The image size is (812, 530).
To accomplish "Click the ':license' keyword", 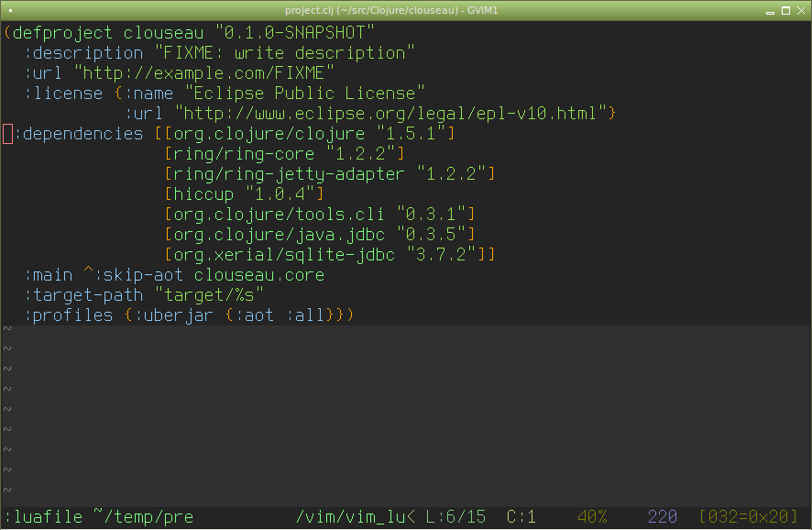I will tap(62, 94).
